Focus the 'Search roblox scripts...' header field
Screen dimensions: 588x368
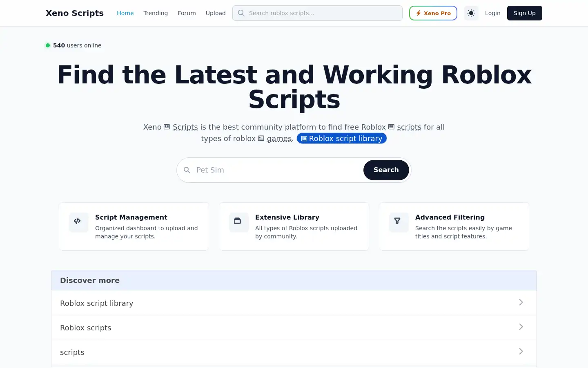pos(317,13)
